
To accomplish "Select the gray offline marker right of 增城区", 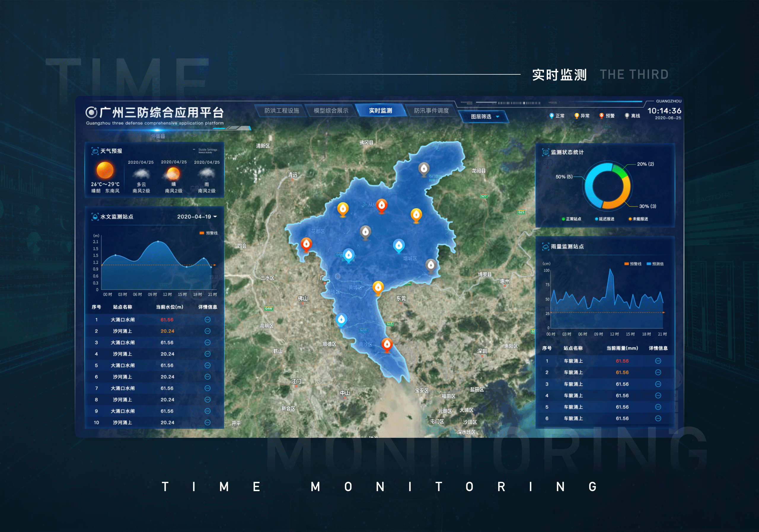I will coord(430,265).
